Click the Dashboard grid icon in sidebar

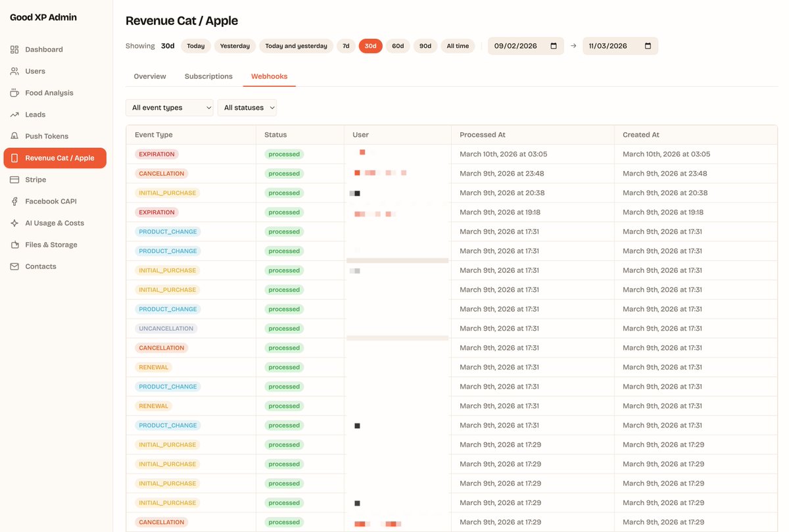click(14, 49)
